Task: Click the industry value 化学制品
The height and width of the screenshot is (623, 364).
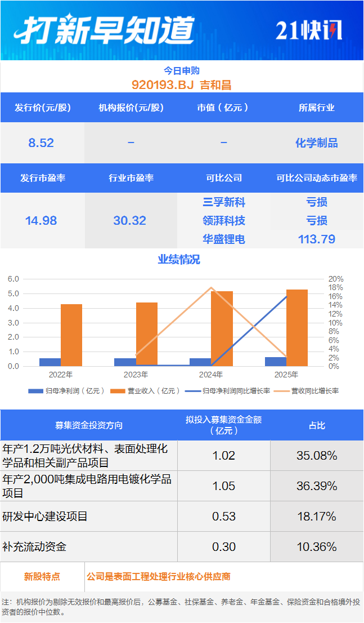Action: pos(317,143)
